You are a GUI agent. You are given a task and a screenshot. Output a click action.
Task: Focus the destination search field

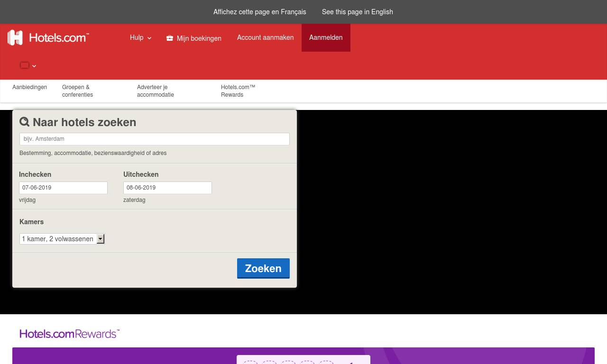tap(155, 139)
